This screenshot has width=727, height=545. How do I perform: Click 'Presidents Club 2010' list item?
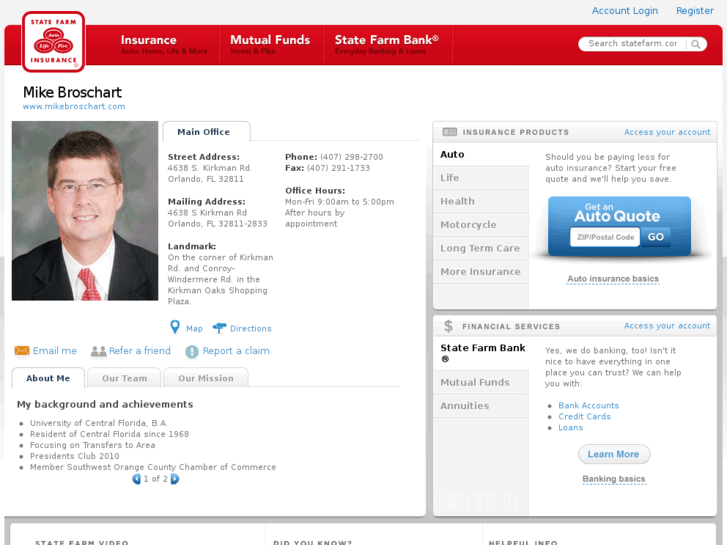pos(75,456)
